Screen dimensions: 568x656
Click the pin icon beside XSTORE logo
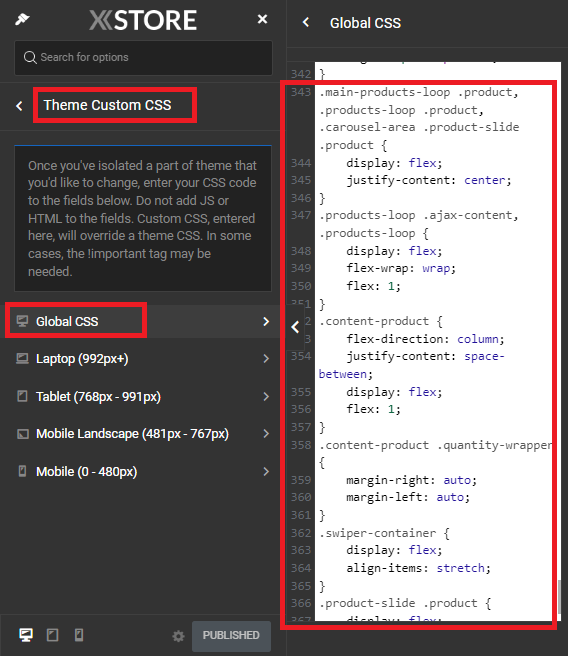point(22,19)
